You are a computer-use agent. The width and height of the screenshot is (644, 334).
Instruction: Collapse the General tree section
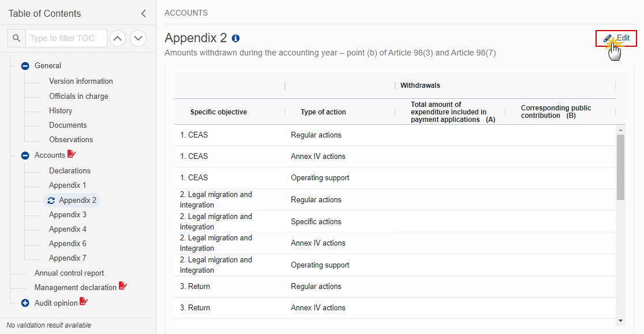[25, 66]
